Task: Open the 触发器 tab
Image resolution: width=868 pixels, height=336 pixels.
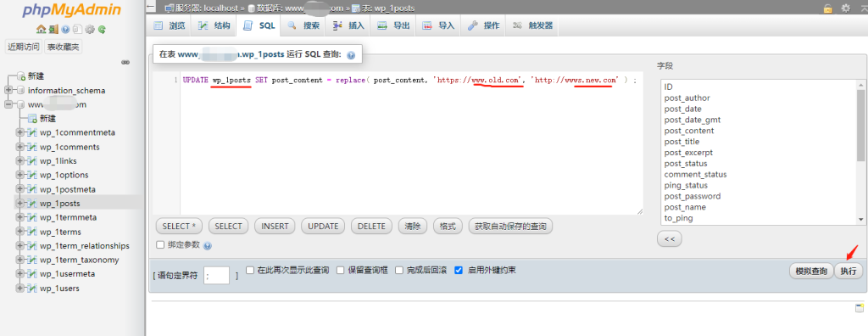Action: click(x=532, y=25)
